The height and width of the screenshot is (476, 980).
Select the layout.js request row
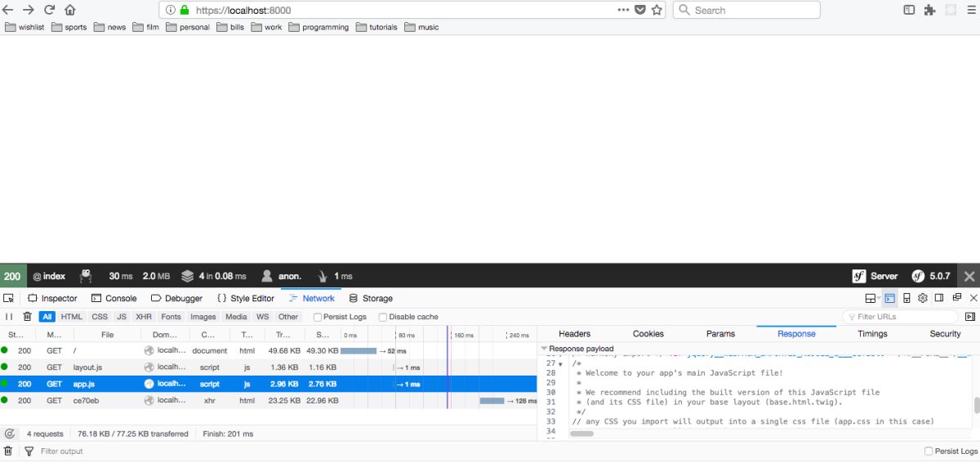click(x=268, y=367)
